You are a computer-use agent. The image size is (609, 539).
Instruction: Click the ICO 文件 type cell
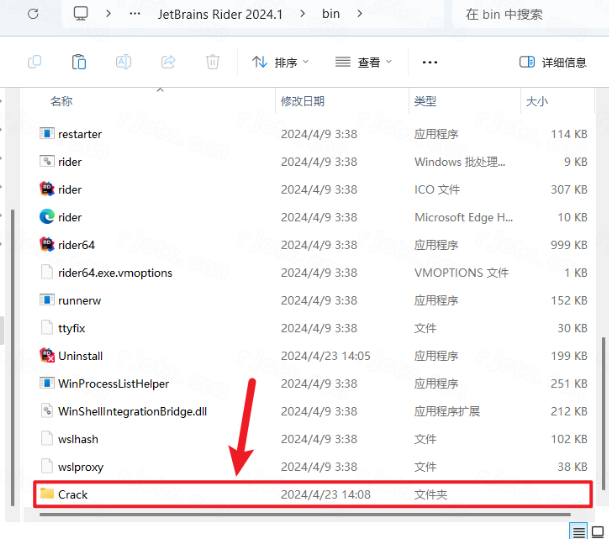click(437, 190)
